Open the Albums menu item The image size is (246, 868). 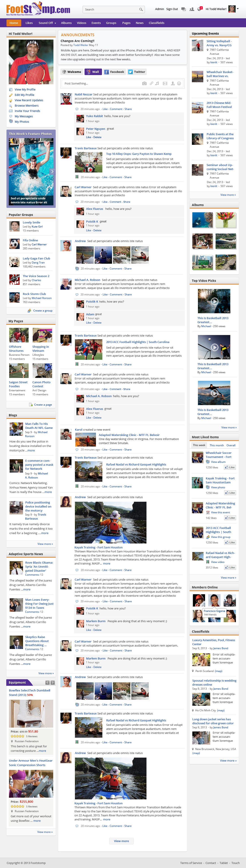pos(66,23)
